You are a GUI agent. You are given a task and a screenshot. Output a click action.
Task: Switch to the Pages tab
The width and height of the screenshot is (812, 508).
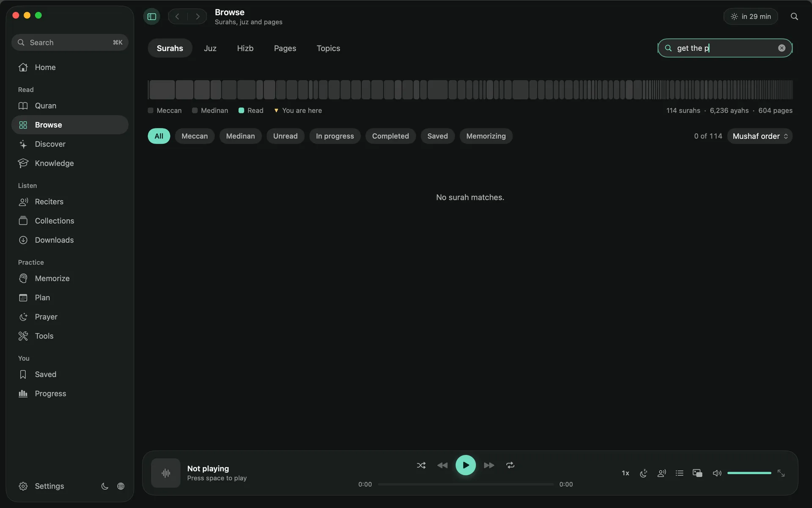[x=285, y=48]
